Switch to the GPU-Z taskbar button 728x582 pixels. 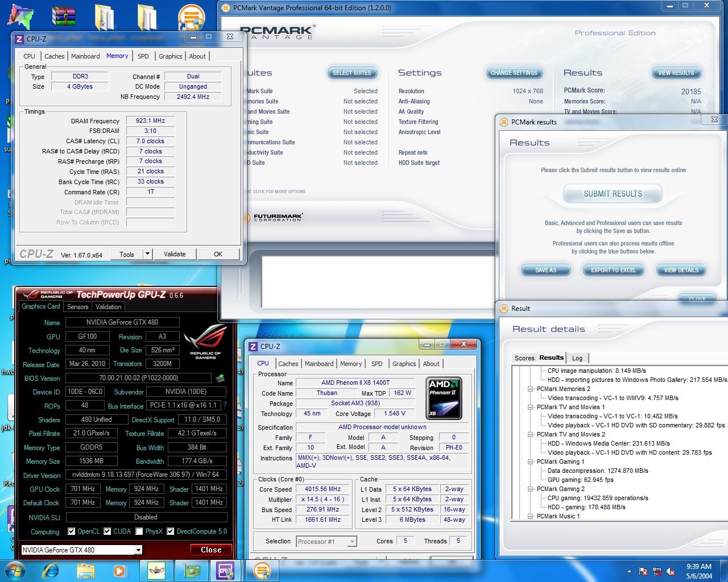[191, 571]
